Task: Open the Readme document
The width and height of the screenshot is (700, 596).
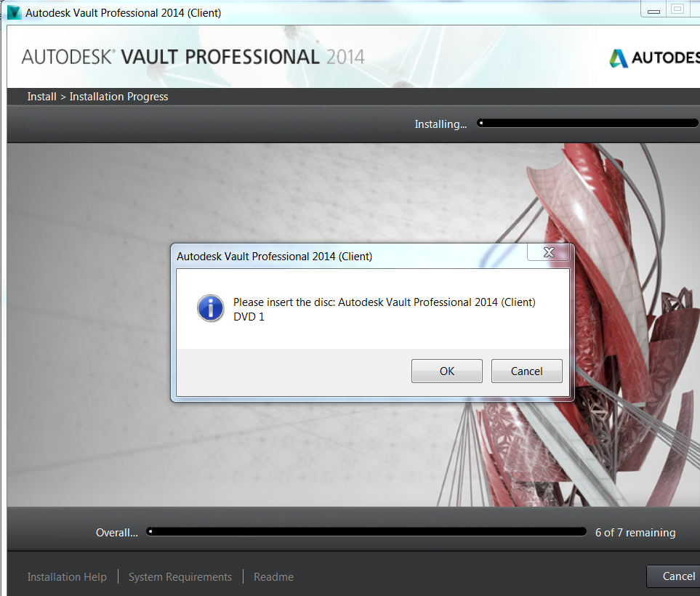Action: point(273,576)
